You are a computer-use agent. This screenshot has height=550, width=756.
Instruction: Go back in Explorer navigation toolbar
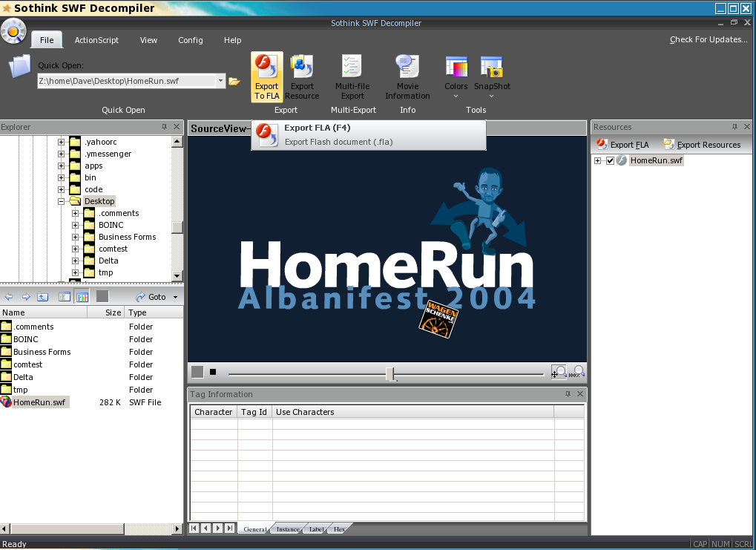point(9,297)
